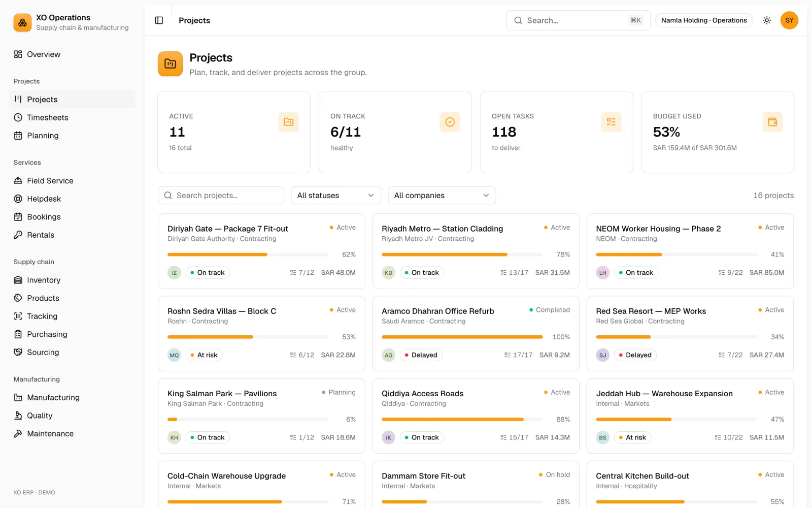The height and width of the screenshot is (508, 812).
Task: Click the "16 projects" count text
Action: coord(773,196)
